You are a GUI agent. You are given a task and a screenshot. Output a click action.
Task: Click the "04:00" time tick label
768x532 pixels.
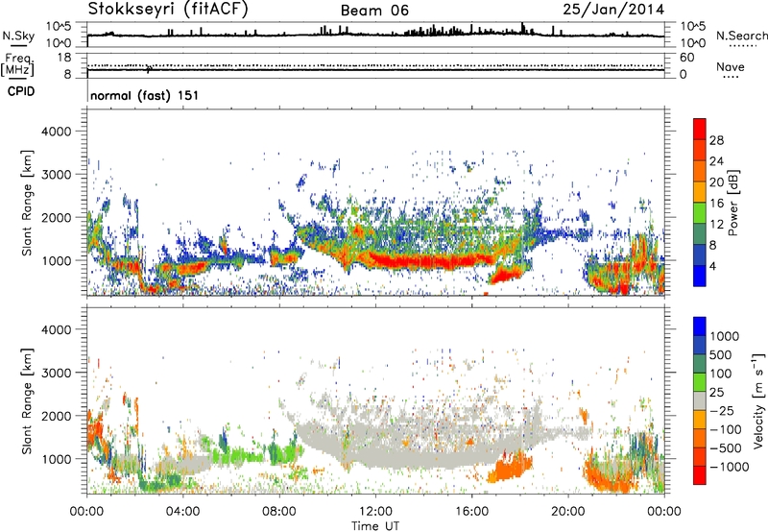coord(182,512)
